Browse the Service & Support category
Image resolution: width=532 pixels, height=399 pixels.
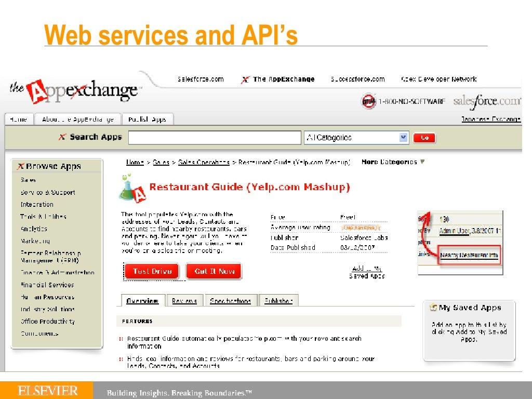click(48, 192)
